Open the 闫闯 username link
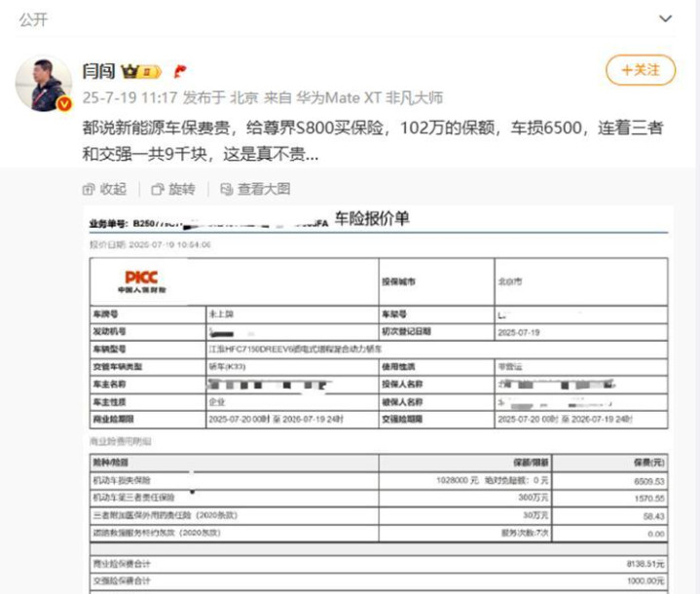The width and height of the screenshot is (700, 594). pyautogui.click(x=98, y=71)
